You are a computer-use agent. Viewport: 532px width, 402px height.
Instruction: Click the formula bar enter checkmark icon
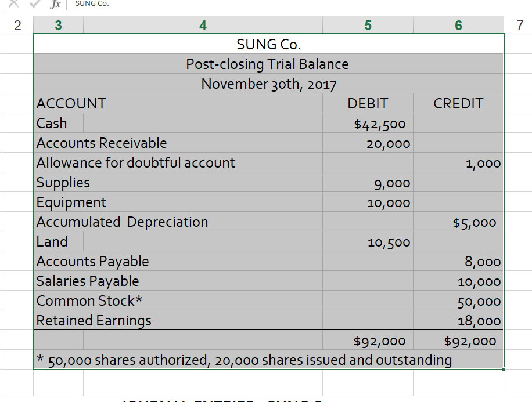point(35,3)
